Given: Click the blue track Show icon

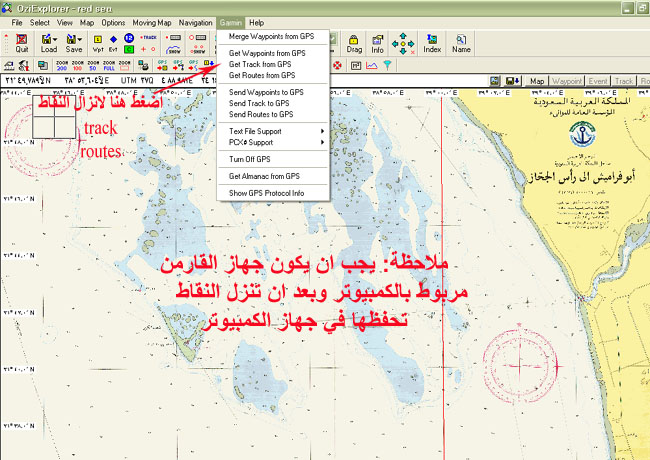Looking at the screenshot, I should [x=173, y=50].
